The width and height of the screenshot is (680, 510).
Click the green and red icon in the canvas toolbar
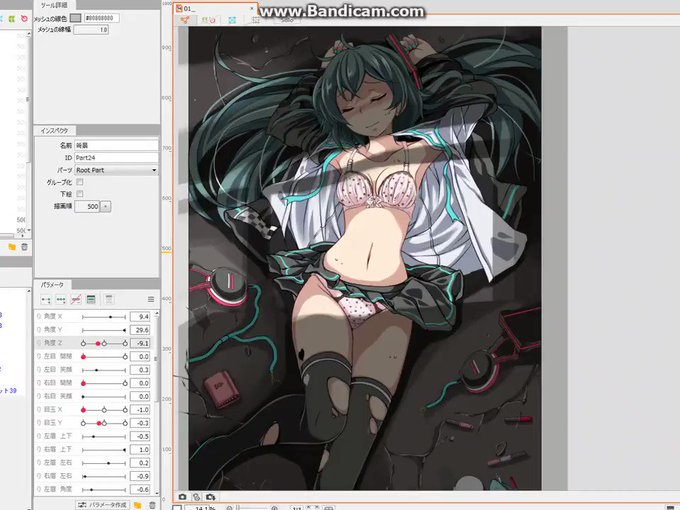(x=209, y=20)
